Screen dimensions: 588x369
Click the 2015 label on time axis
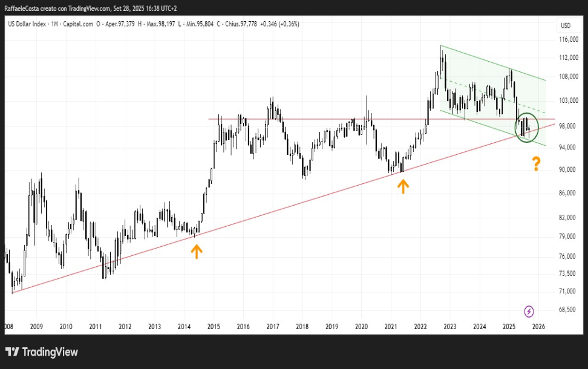pyautogui.click(x=214, y=327)
